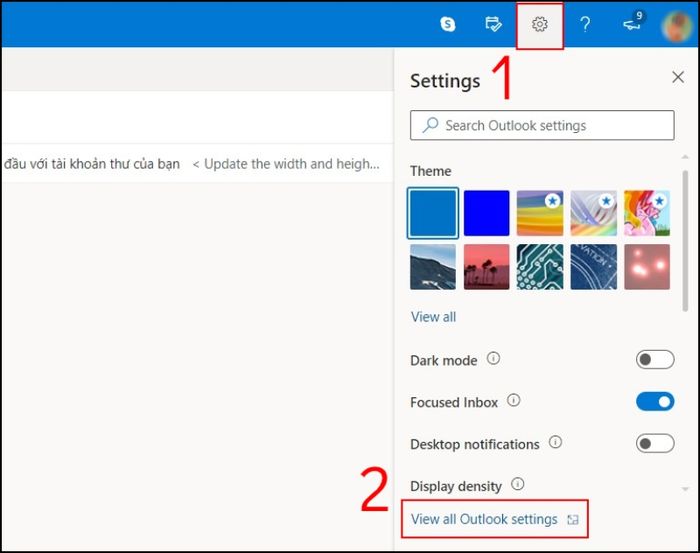Turn off the Focused Inbox switch
The height and width of the screenshot is (553, 700).
655,401
